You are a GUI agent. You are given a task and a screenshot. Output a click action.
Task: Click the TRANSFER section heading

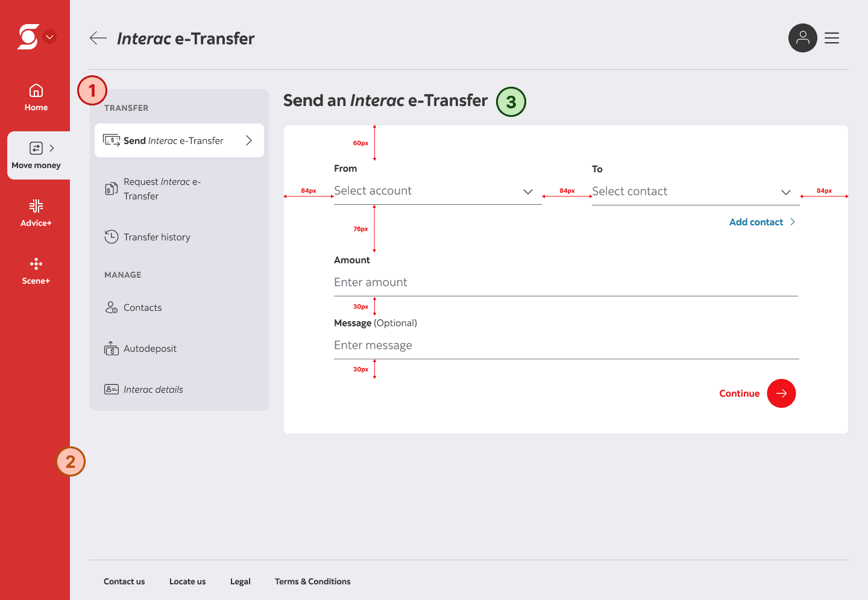click(127, 108)
